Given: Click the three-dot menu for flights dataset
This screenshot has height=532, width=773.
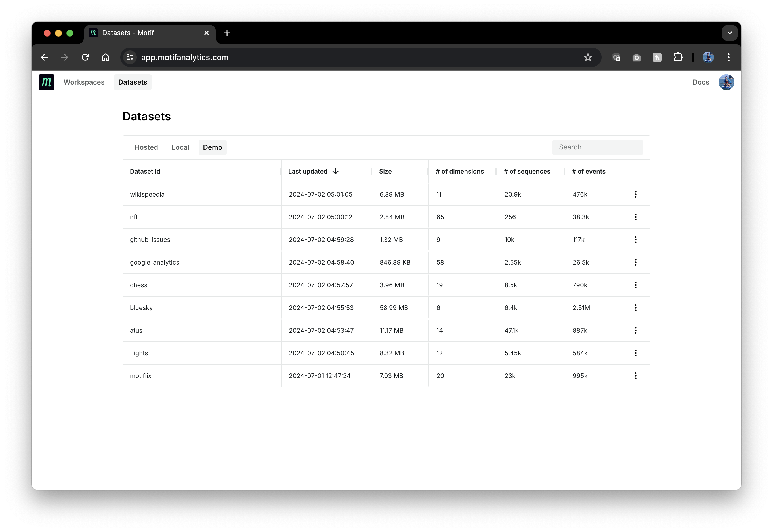Looking at the screenshot, I should tap(636, 353).
